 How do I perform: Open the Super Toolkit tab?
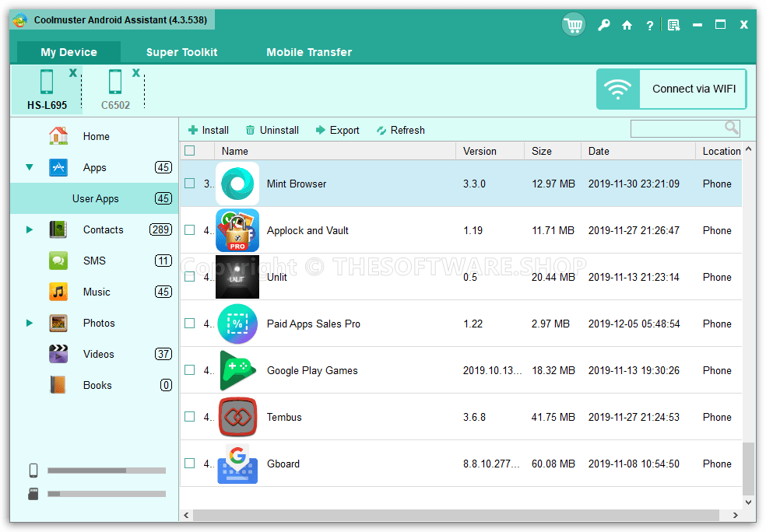click(x=181, y=52)
